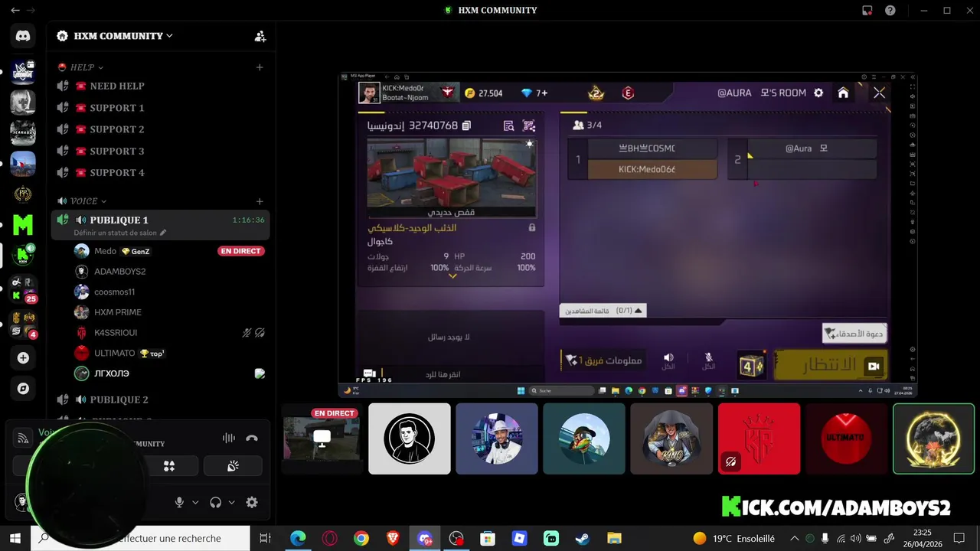This screenshot has width=980, height=551.
Task: Open Task View on the Windows taskbar
Action: tap(265, 538)
